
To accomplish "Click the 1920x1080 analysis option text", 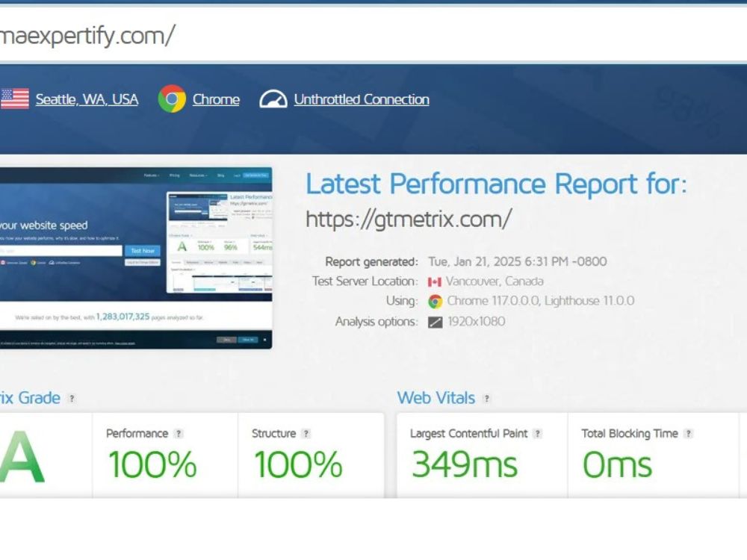I will tap(477, 321).
